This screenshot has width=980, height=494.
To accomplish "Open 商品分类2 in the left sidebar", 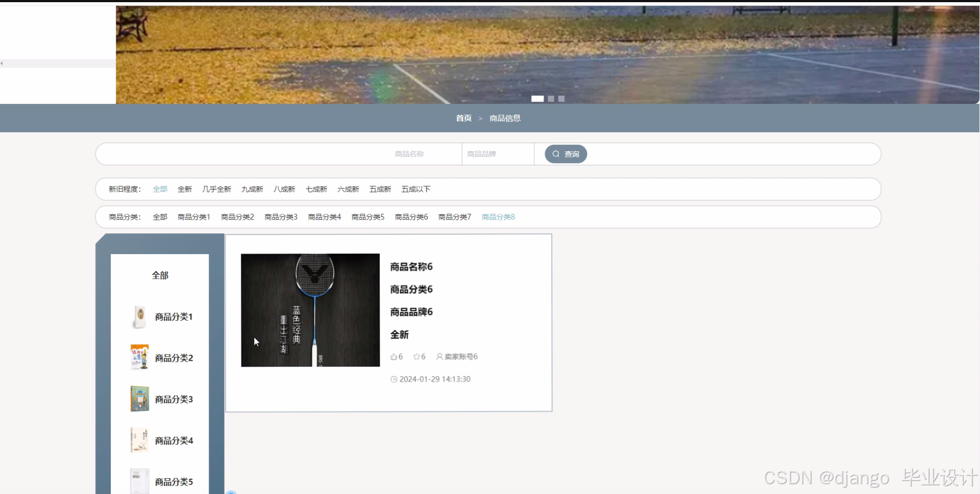I will (174, 358).
